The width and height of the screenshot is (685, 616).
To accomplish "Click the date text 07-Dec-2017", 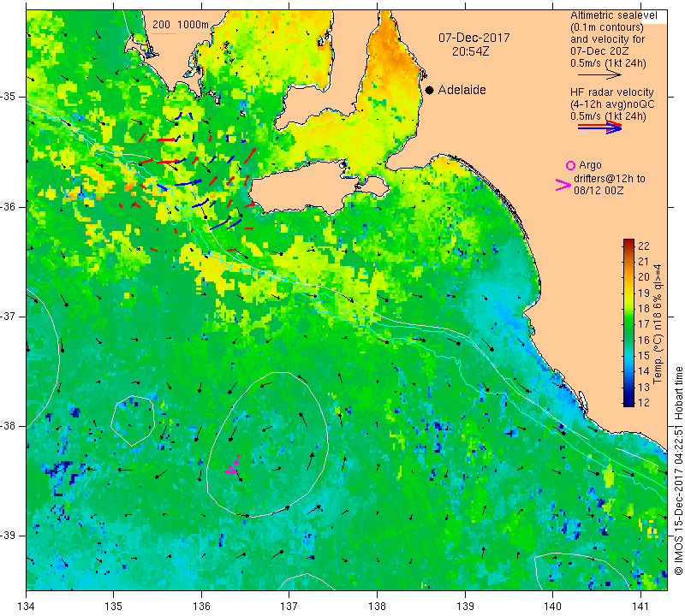I will 474,38.
